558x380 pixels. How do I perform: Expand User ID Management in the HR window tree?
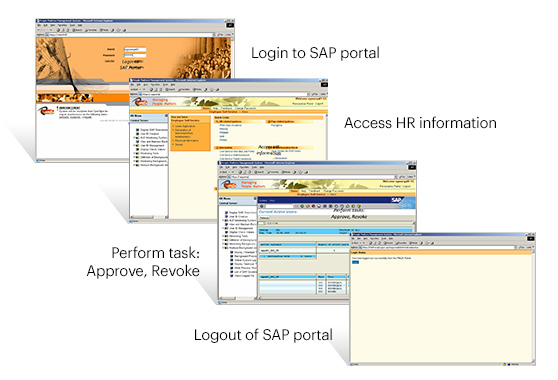click(134, 146)
